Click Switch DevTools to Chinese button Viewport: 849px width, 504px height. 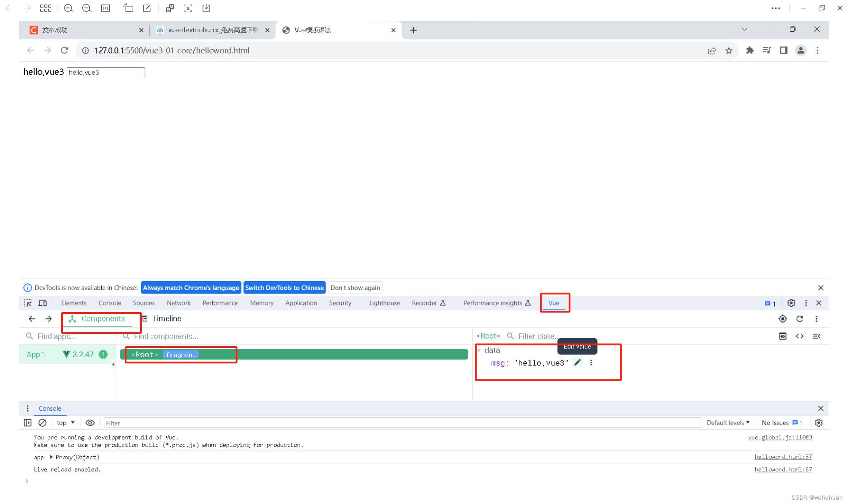[x=284, y=287]
